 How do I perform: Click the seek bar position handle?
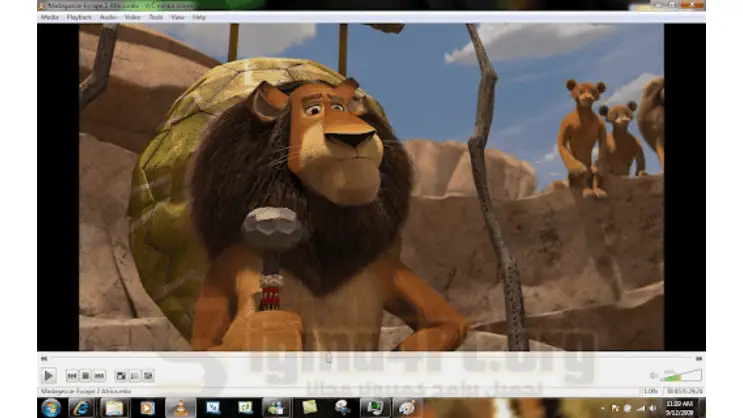click(329, 358)
